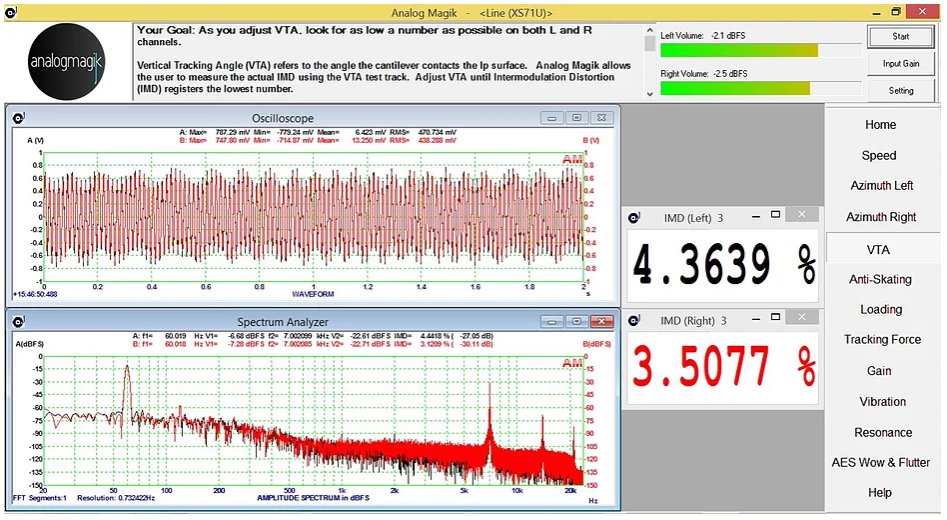947x520 pixels.
Task: Open the Anti-Skating test
Action: pos(880,279)
